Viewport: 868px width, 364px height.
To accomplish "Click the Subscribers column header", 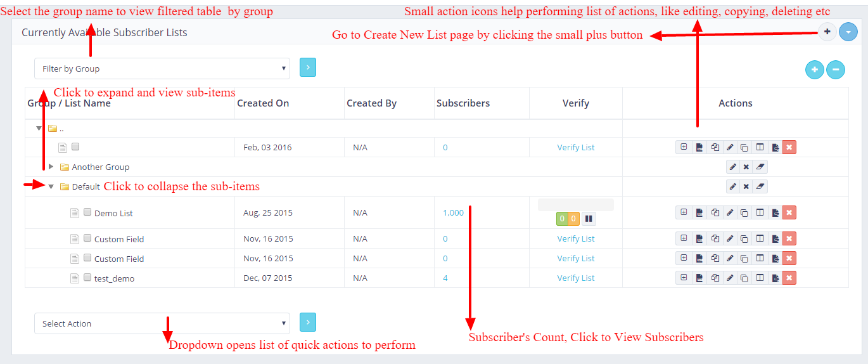I will [463, 103].
